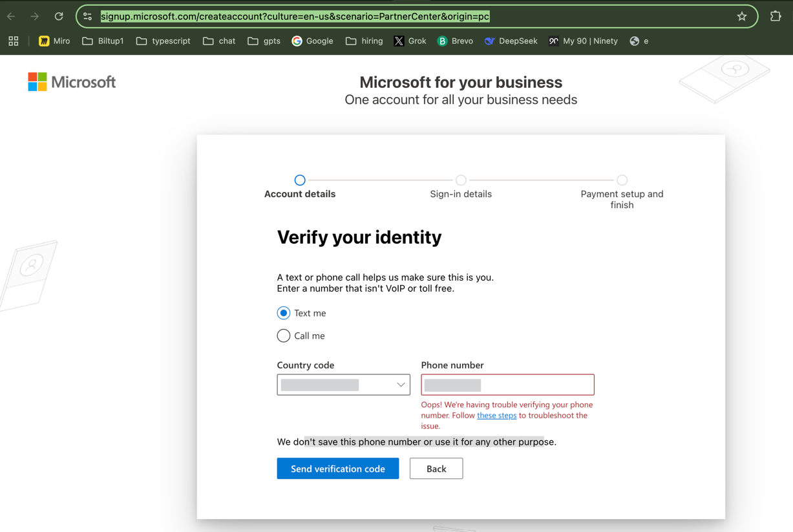
Task: Open the chat bookmarks folder
Action: point(219,41)
